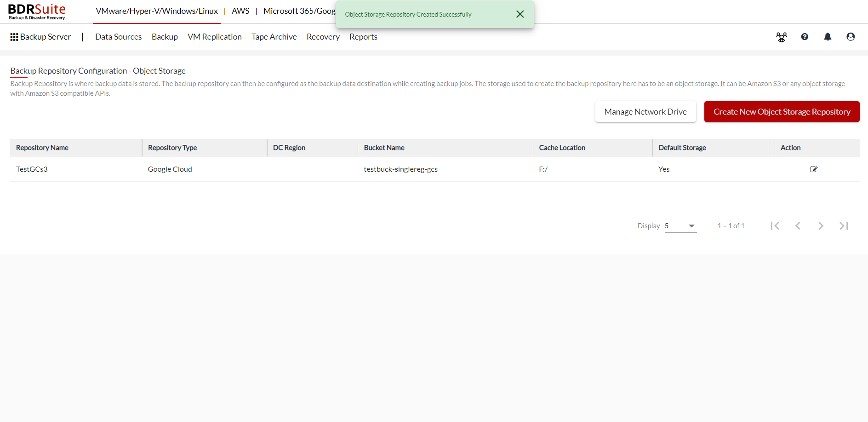
Task: Open the Display rows-per-page dropdown
Action: [681, 226]
